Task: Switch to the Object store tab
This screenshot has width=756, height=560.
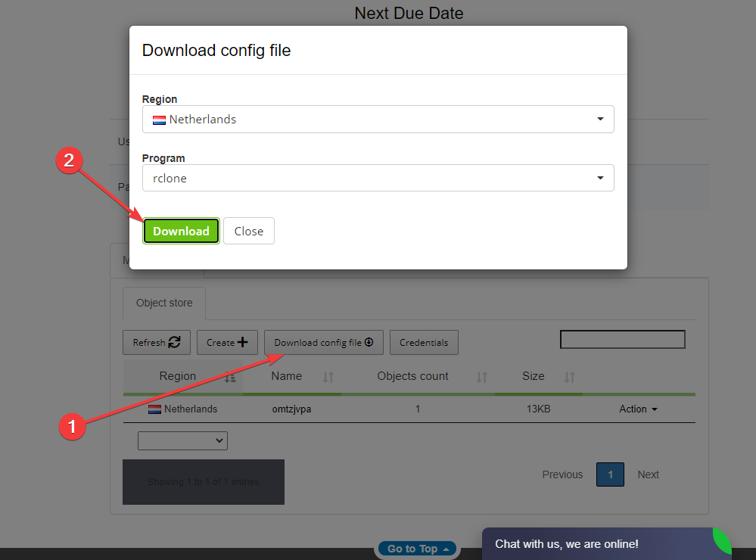Action: (x=164, y=303)
